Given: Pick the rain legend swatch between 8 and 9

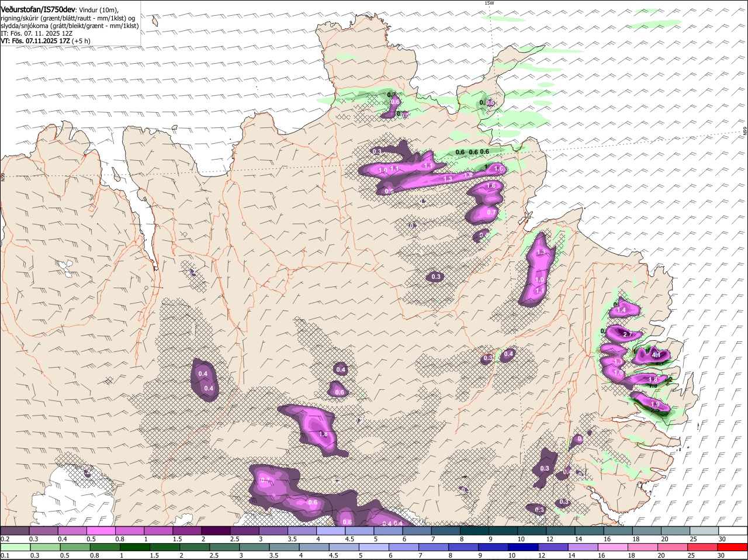Looking at the screenshot, I should click(x=464, y=548).
